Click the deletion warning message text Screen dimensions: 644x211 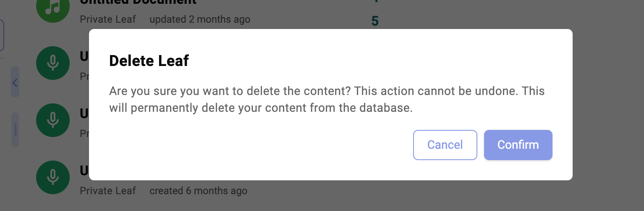[x=327, y=100]
